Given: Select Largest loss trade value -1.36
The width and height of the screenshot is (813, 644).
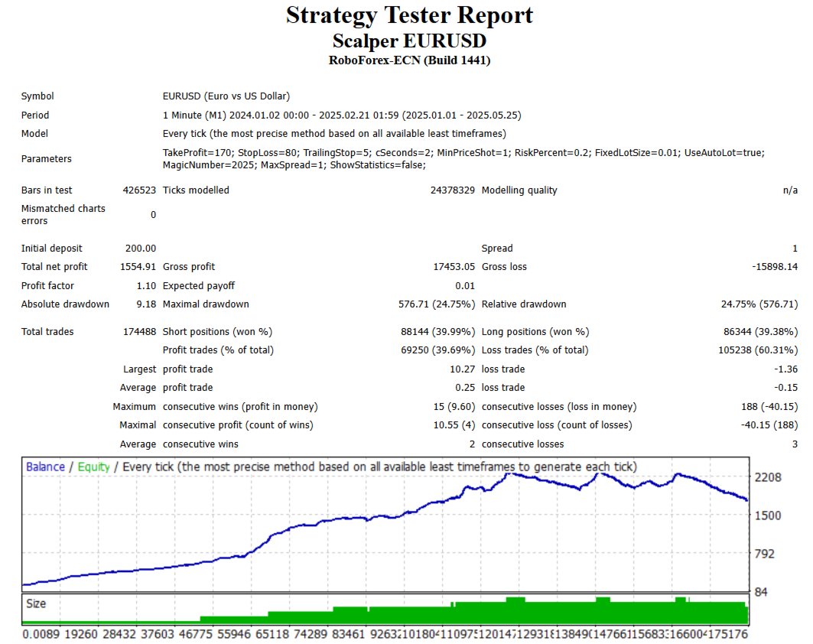Looking at the screenshot, I should click(x=785, y=369).
